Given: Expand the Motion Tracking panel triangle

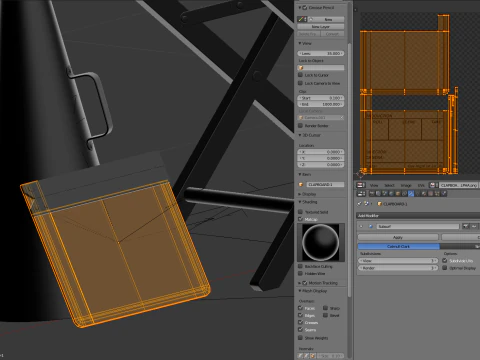Looking at the screenshot, I should tap(299, 283).
